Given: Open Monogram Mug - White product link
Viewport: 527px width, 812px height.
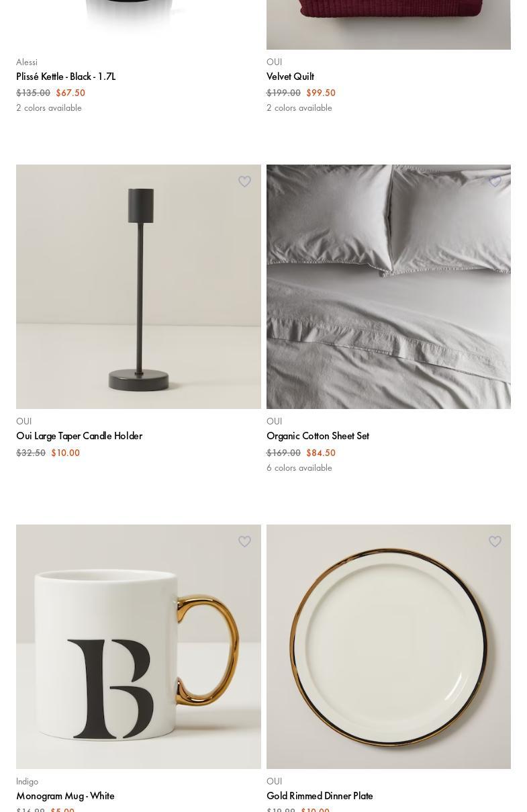Looking at the screenshot, I should pyautogui.click(x=65, y=796).
